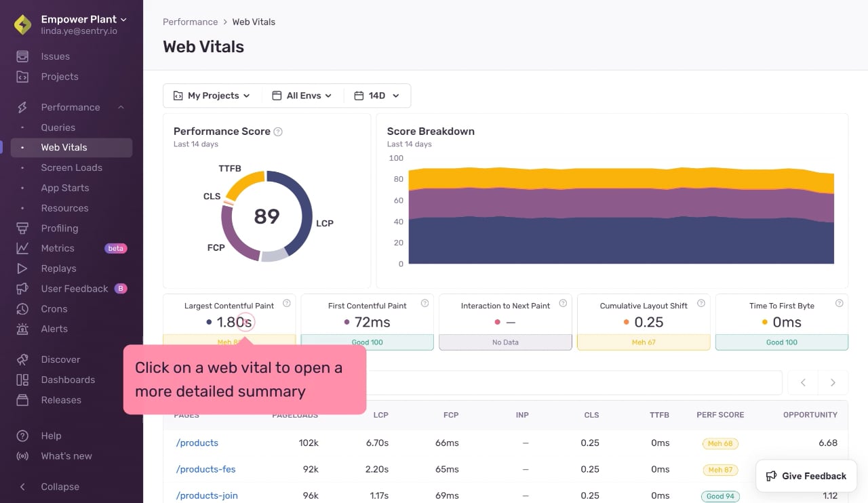
Task: Open the Issues sidebar icon
Action: click(22, 56)
